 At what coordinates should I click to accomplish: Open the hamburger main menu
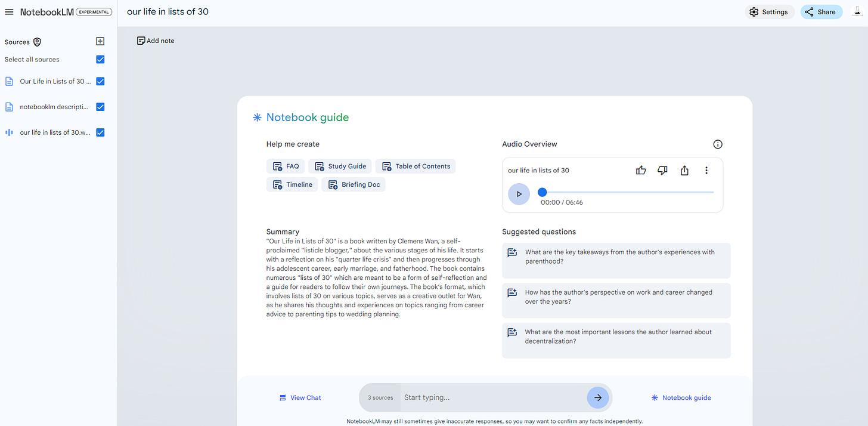tap(9, 12)
